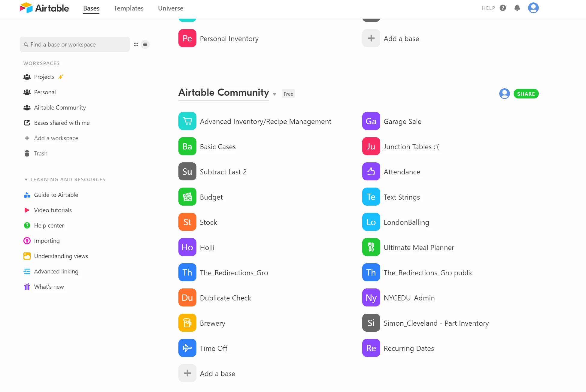Open the Text Strings base icon
This screenshot has width=586, height=392.
(371, 197)
